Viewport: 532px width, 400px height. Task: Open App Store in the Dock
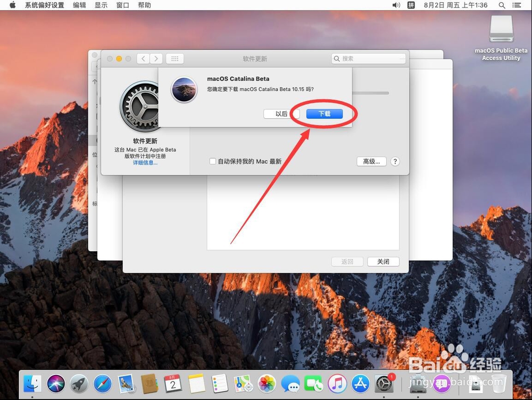[361, 384]
